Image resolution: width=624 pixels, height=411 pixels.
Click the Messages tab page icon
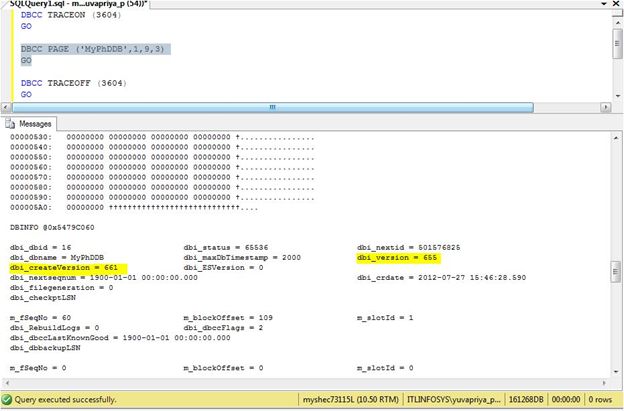(x=10, y=124)
